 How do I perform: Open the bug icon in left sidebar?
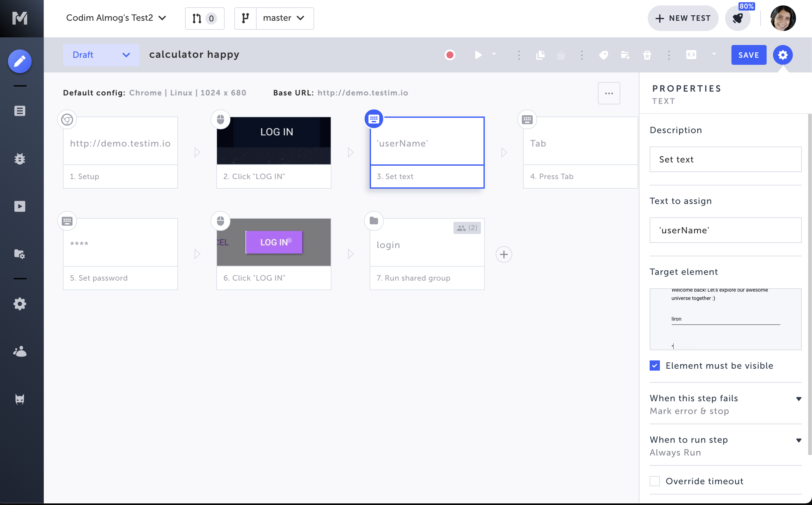coord(20,159)
